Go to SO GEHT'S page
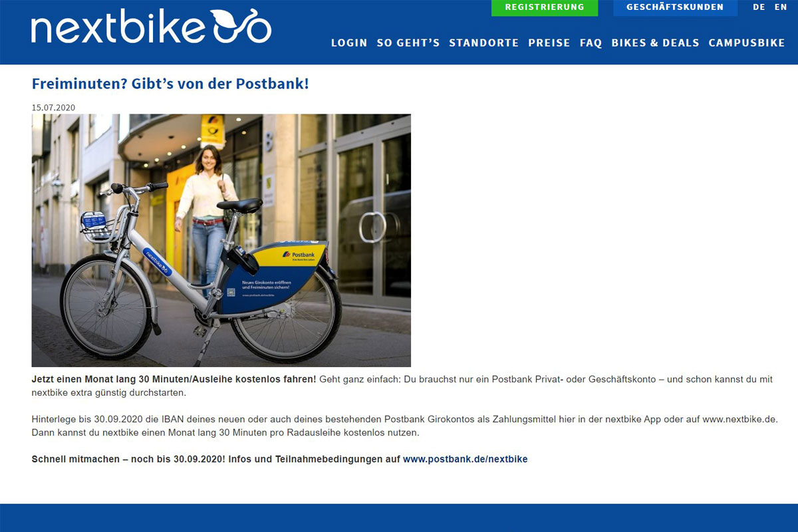The height and width of the screenshot is (532, 798). coord(408,43)
